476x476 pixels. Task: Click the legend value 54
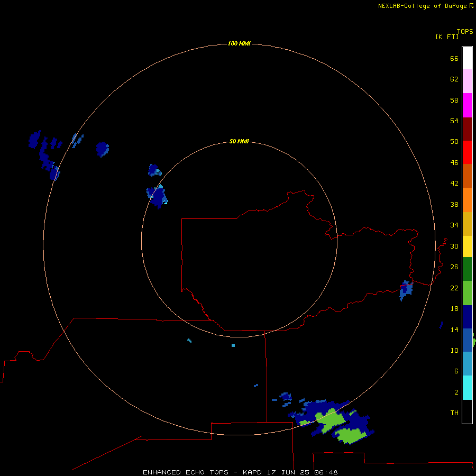(x=454, y=121)
